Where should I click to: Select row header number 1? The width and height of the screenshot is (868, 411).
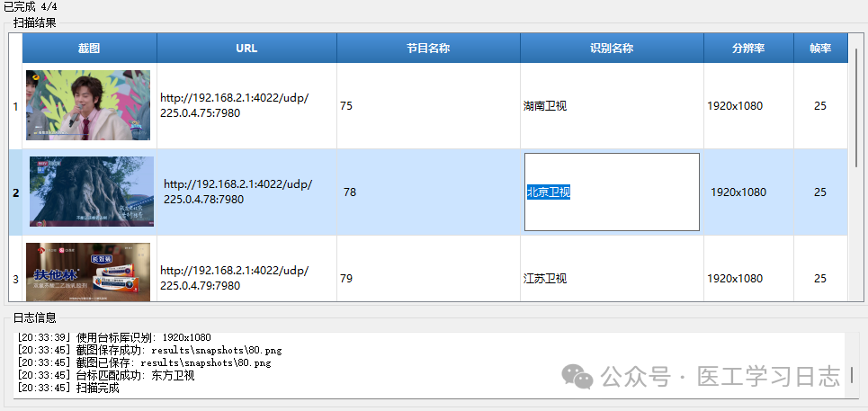pos(15,106)
